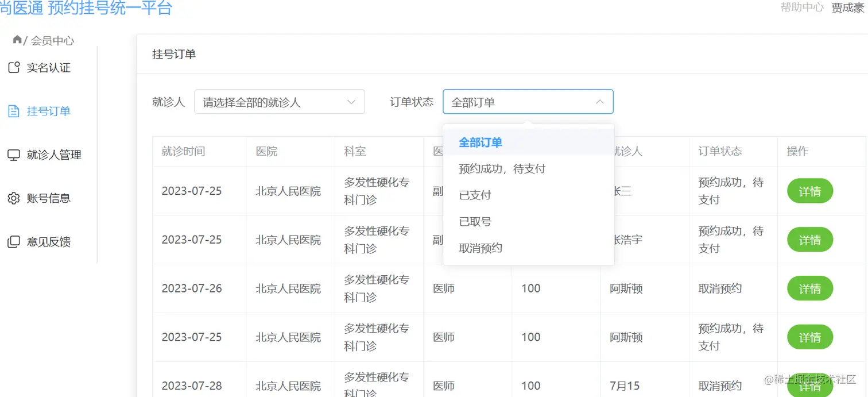This screenshot has height=397, width=868.
Task: Click 会员中心 breadcrumb text
Action: coord(52,41)
